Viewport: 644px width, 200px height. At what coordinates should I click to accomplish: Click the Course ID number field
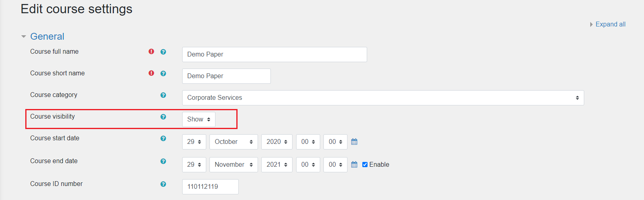tap(210, 187)
